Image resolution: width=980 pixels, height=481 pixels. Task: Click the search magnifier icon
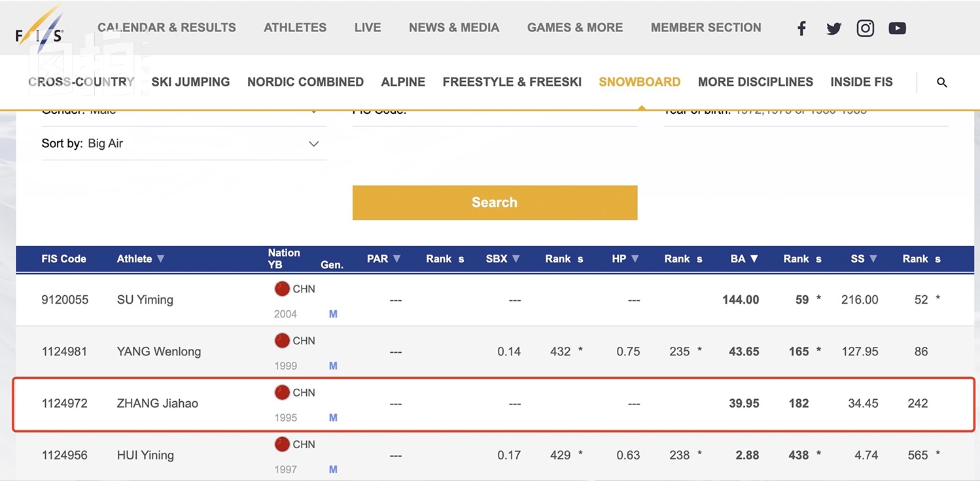click(942, 82)
